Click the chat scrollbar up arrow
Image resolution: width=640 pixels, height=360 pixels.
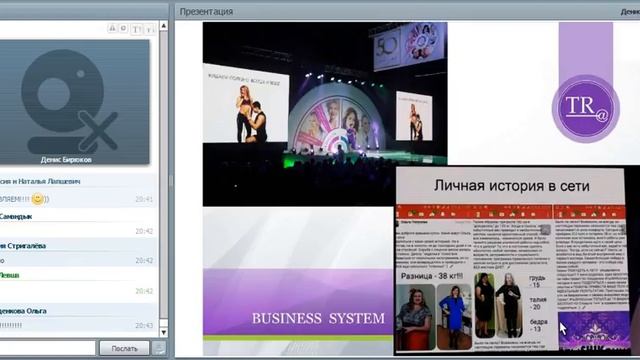[164, 26]
